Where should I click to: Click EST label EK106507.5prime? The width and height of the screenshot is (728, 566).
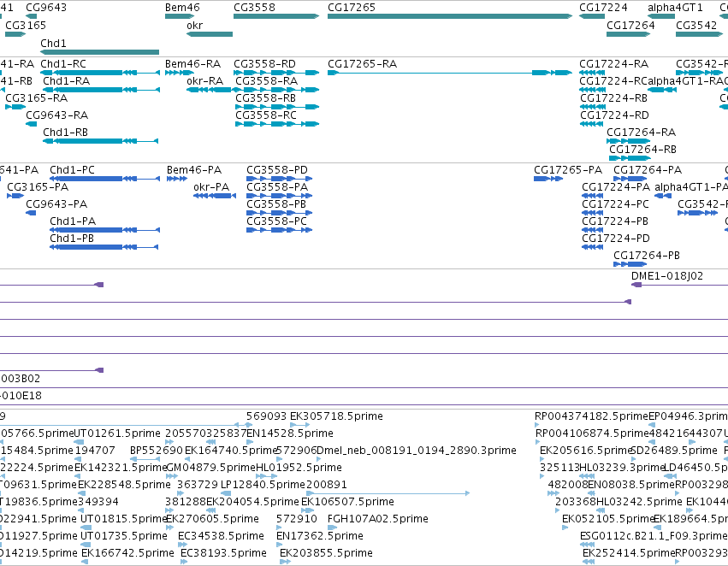pos(347,502)
